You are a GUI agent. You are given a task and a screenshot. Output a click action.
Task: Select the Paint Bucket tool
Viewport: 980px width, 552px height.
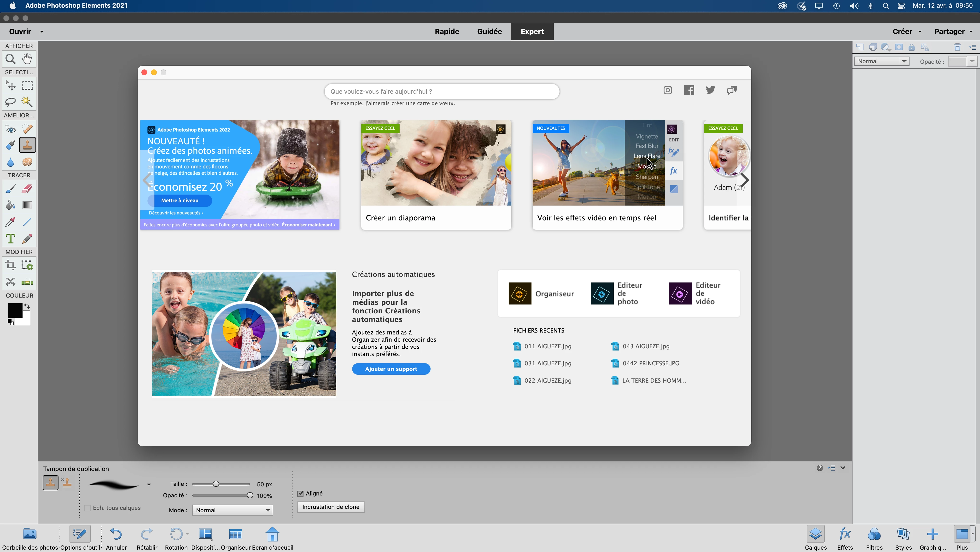[10, 205]
